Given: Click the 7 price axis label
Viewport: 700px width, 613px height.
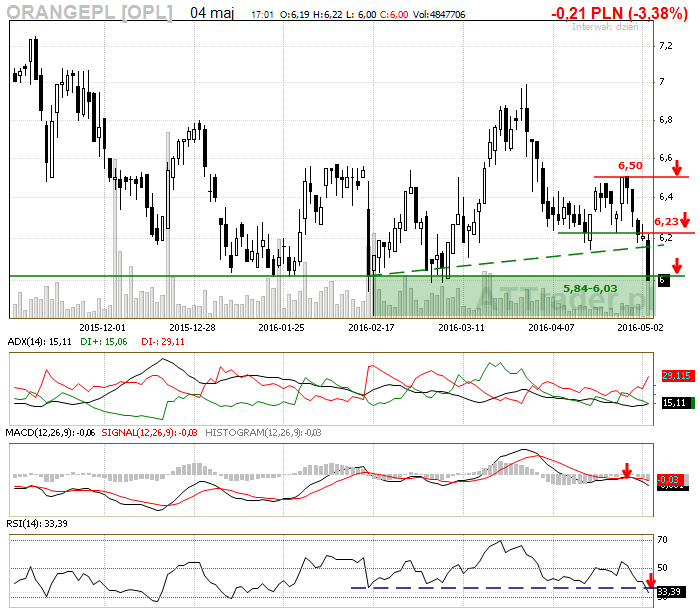Looking at the screenshot, I should pos(662,81).
